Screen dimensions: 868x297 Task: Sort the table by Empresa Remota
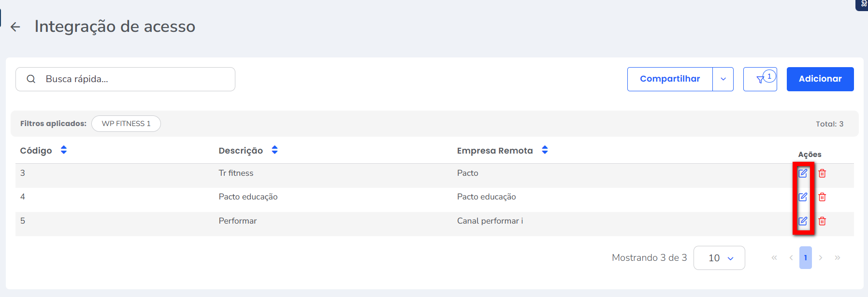coord(545,150)
